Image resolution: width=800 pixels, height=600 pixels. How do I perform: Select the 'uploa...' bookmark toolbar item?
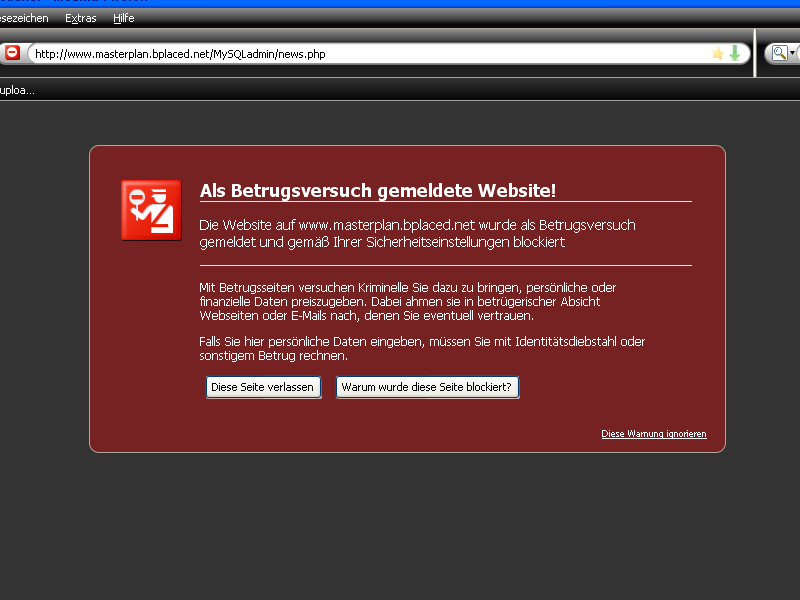coord(17,90)
